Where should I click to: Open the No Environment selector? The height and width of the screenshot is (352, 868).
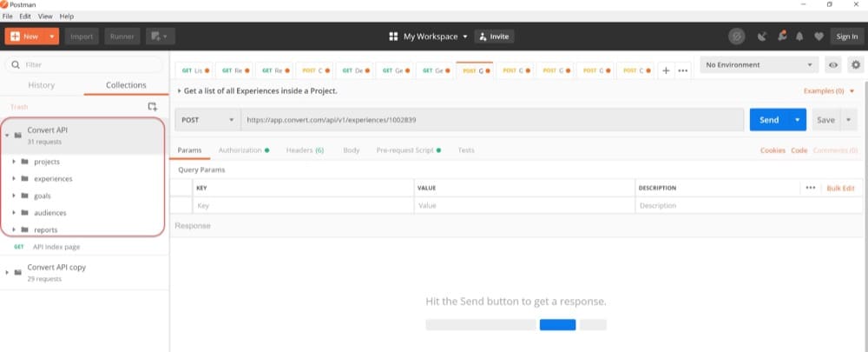point(759,65)
